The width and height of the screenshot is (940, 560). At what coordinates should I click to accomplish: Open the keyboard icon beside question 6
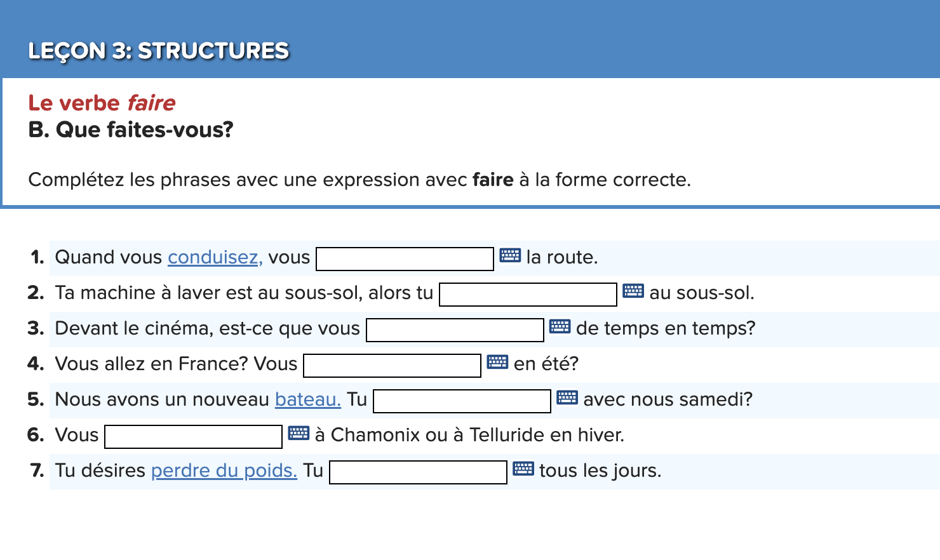pyautogui.click(x=297, y=433)
